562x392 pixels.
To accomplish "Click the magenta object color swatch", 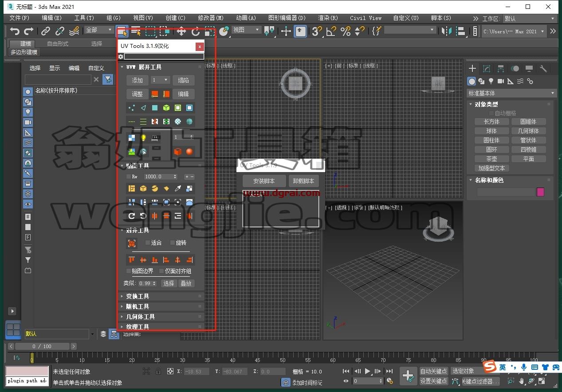I will (540, 192).
